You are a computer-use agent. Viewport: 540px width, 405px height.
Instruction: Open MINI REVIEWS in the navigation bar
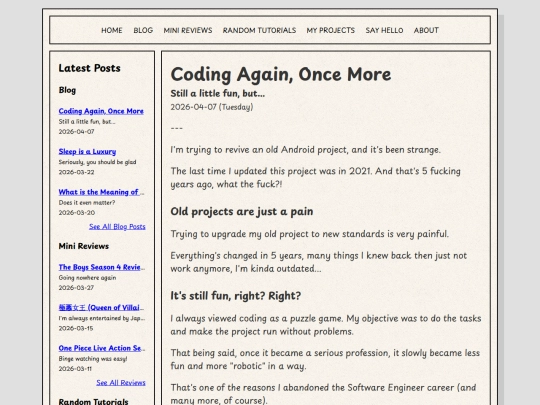pos(188,30)
